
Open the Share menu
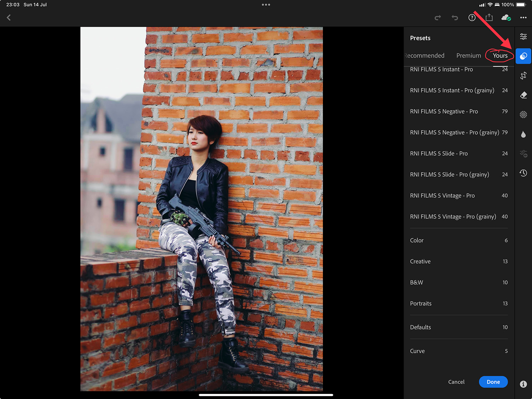click(x=489, y=17)
